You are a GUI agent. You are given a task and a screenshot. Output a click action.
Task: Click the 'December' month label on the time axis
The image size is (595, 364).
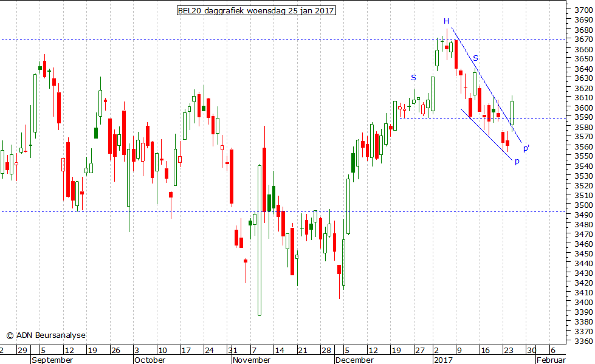(x=354, y=360)
